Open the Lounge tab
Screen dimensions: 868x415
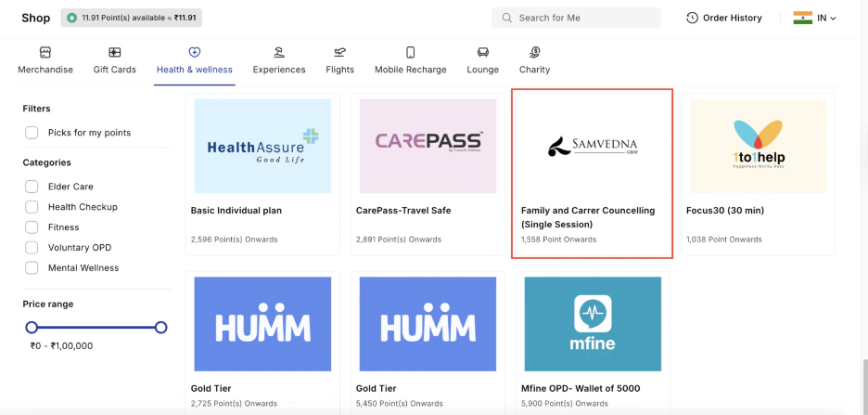[x=483, y=62]
